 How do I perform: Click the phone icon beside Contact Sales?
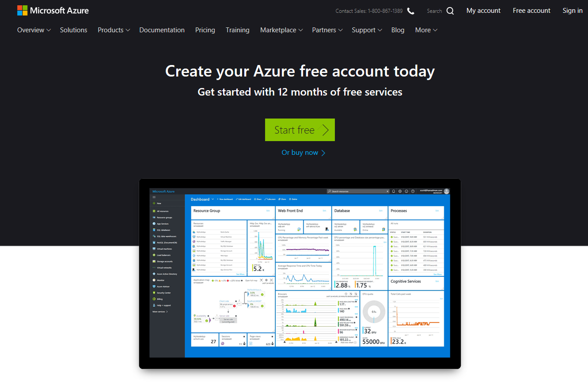pos(411,11)
